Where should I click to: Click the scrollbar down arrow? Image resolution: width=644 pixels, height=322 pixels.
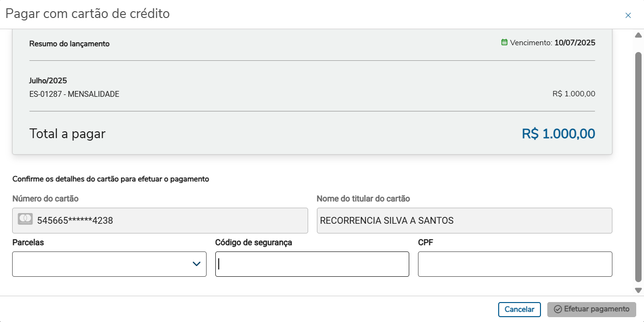(x=639, y=290)
